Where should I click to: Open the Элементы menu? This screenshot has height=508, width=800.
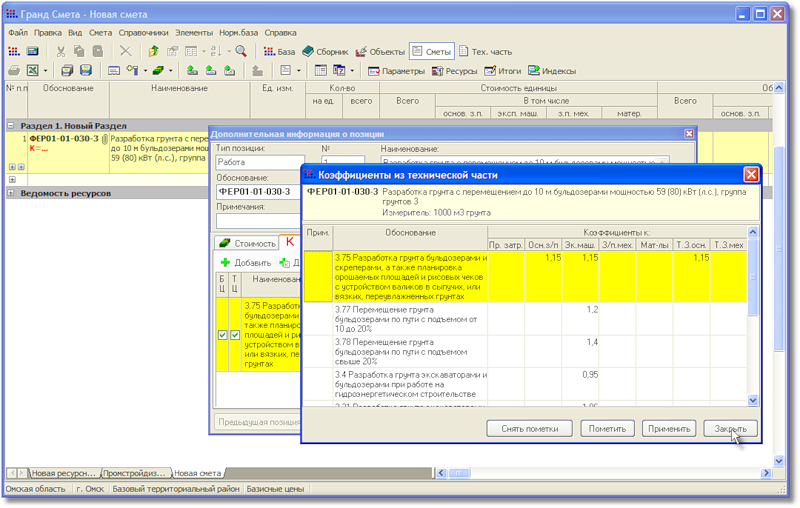(x=194, y=33)
